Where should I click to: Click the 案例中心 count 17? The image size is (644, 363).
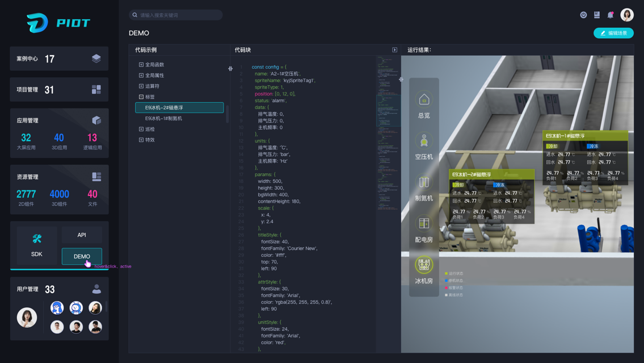[x=49, y=59]
